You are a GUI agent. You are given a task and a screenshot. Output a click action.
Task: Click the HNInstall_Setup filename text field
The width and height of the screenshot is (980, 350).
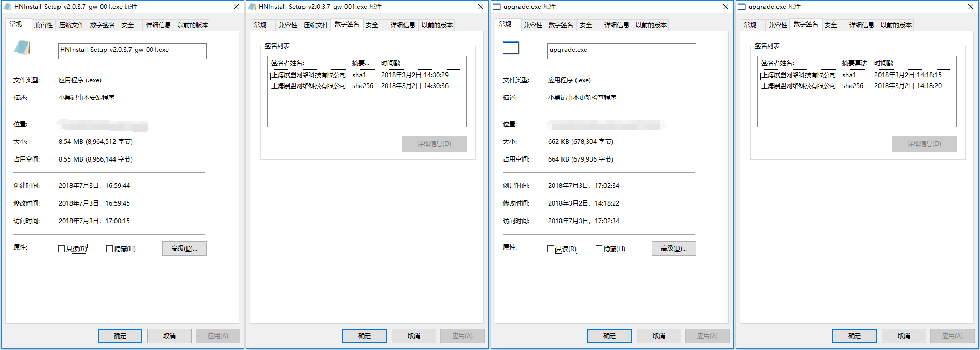coord(132,50)
